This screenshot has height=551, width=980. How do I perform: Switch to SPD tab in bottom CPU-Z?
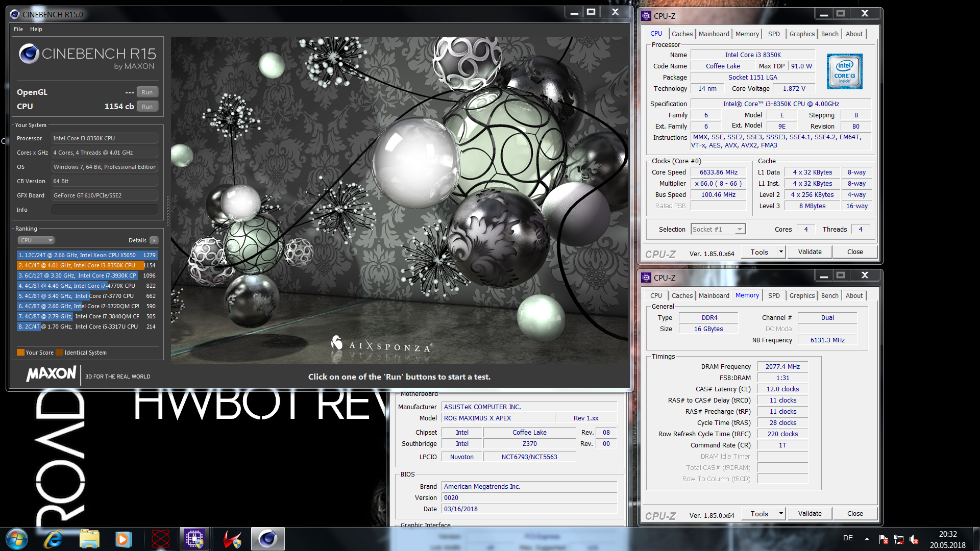pos(774,295)
